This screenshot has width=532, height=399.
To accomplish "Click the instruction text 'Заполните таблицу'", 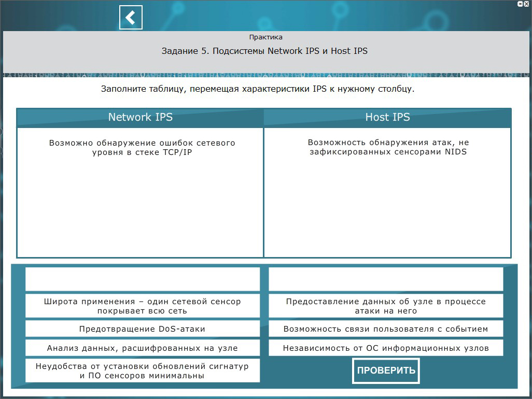I will point(258,89).
